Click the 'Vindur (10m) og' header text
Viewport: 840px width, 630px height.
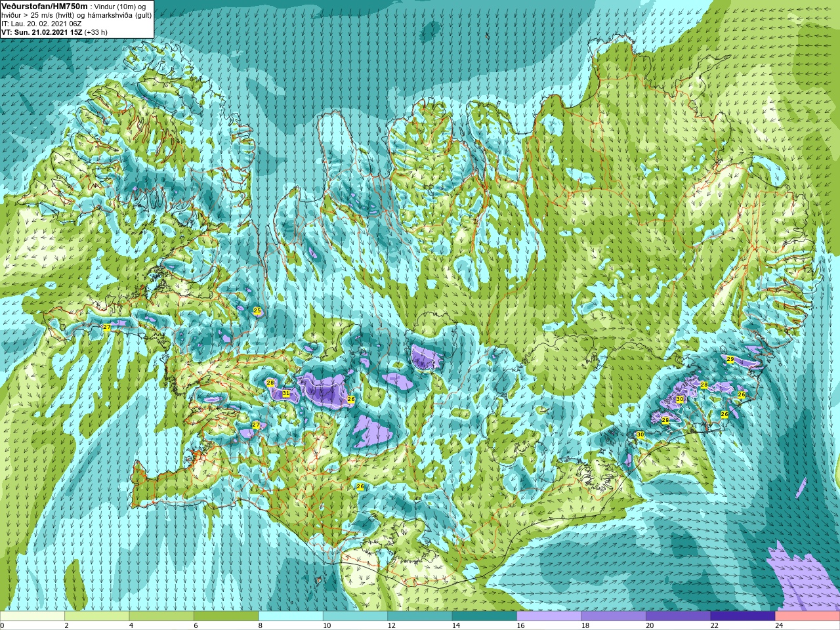121,7
